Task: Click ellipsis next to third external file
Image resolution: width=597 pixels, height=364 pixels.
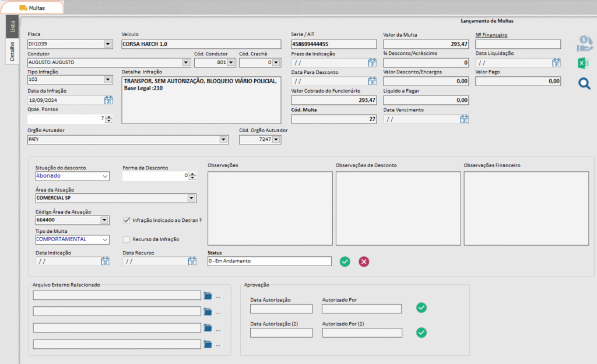Action: point(218,330)
